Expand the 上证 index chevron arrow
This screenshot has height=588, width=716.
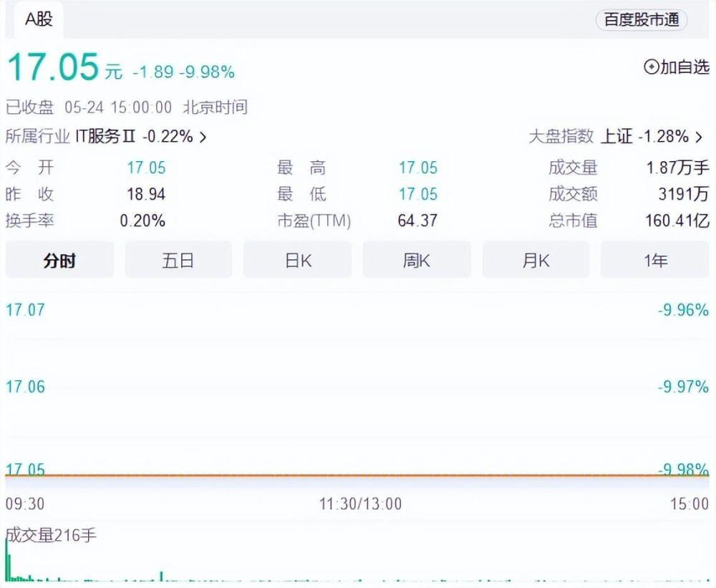pos(699,137)
